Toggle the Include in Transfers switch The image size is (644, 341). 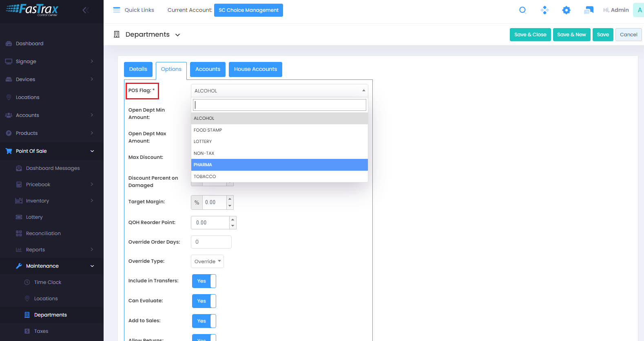click(204, 281)
